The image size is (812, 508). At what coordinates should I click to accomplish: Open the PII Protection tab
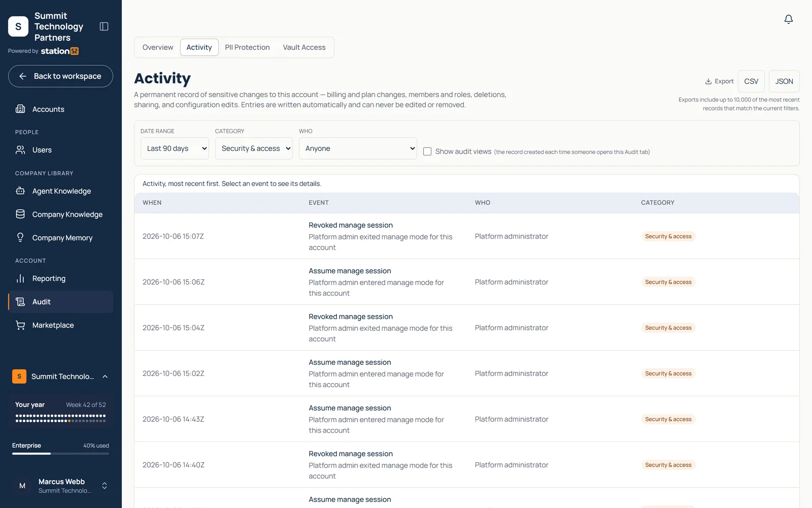pos(247,47)
